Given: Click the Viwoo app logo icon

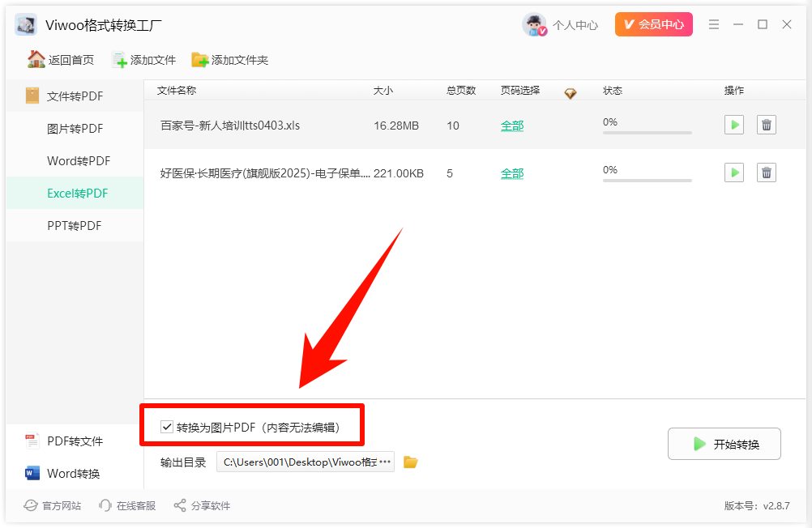Looking at the screenshot, I should click(x=26, y=24).
